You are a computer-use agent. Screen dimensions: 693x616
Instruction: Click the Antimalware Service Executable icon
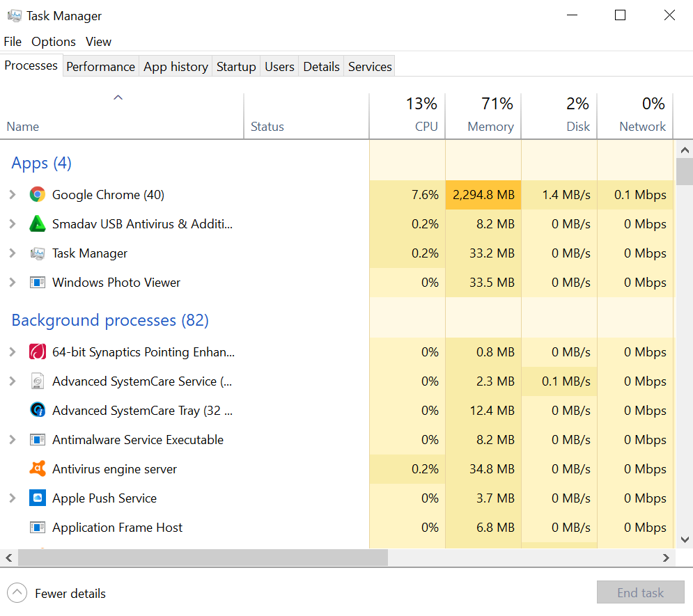click(x=38, y=440)
